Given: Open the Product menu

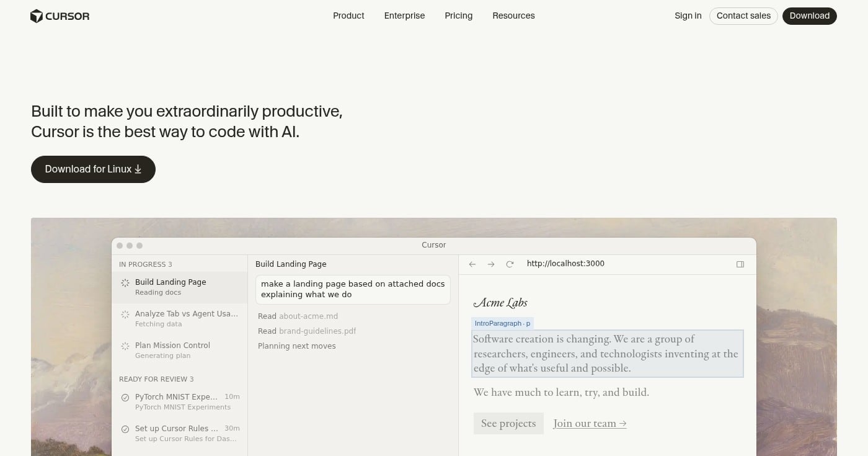Looking at the screenshot, I should 348,16.
